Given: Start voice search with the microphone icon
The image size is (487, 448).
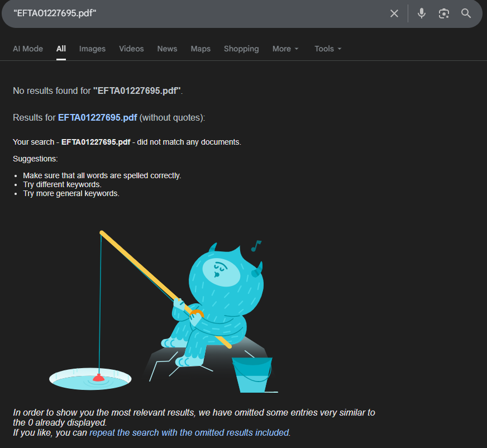Looking at the screenshot, I should point(422,13).
